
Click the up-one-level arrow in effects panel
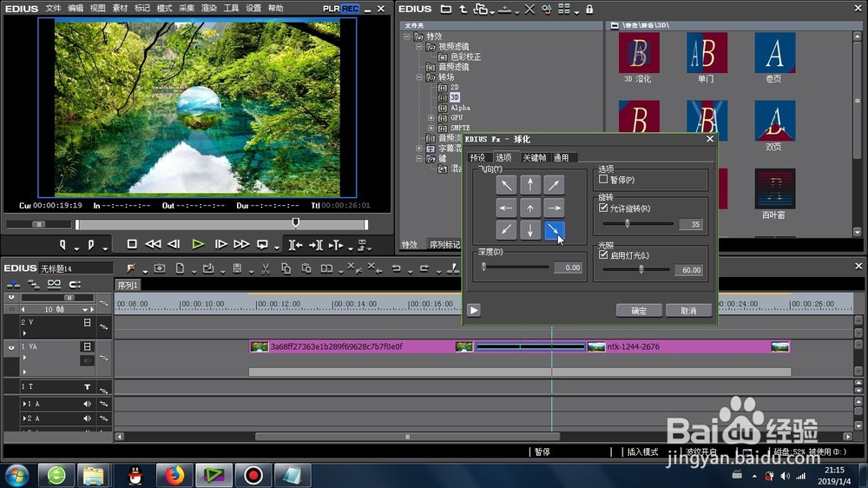point(463,9)
